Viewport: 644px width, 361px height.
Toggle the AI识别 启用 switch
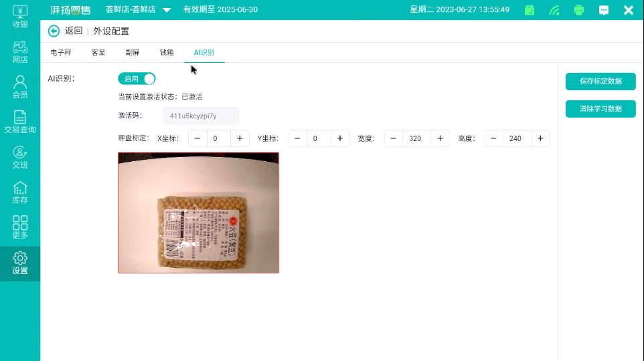point(137,79)
